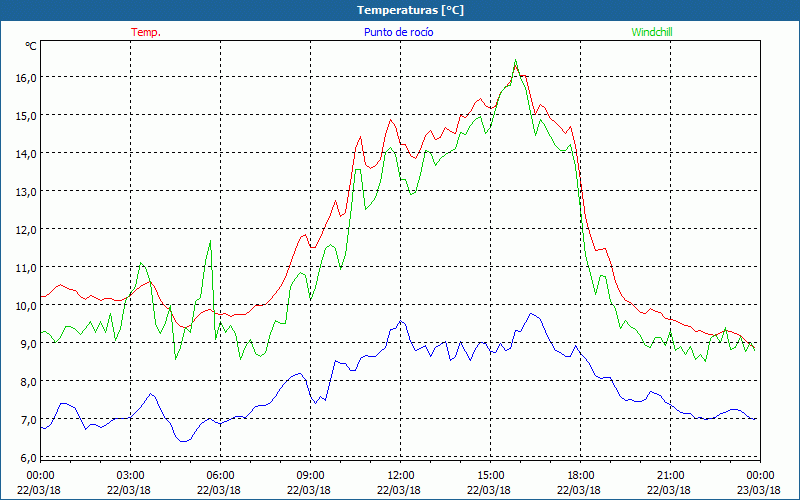The height and width of the screenshot is (500, 800).
Task: Select the blue "Punto de rocío" legend label
Action: point(398,32)
